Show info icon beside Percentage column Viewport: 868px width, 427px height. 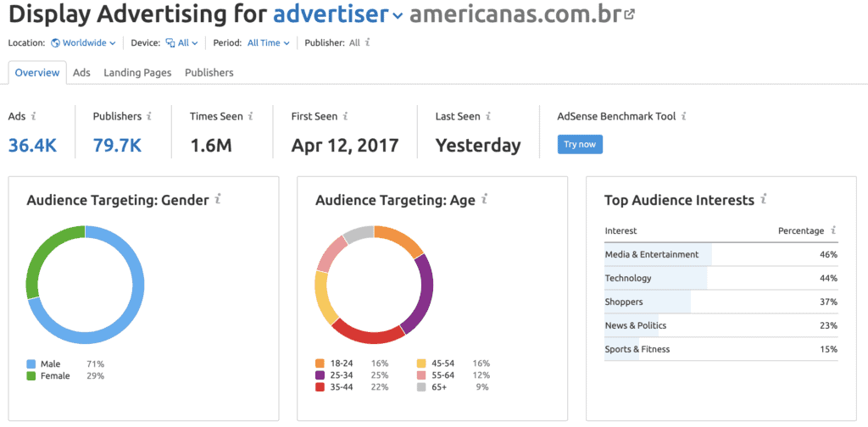834,230
